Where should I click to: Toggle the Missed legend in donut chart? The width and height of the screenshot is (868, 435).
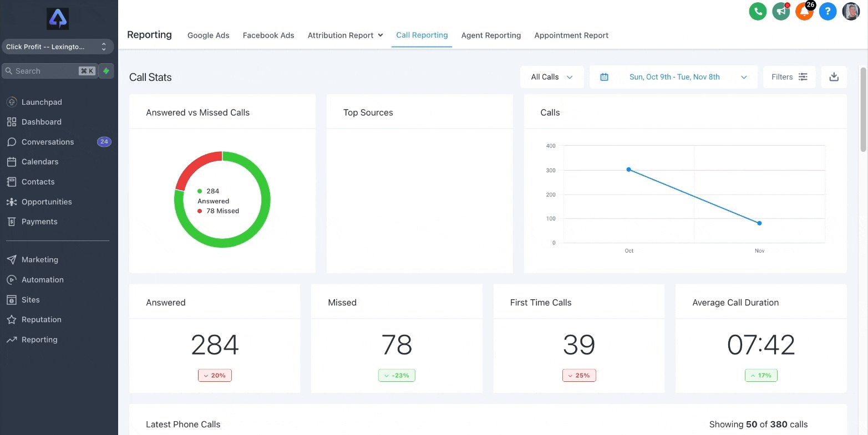tap(218, 211)
